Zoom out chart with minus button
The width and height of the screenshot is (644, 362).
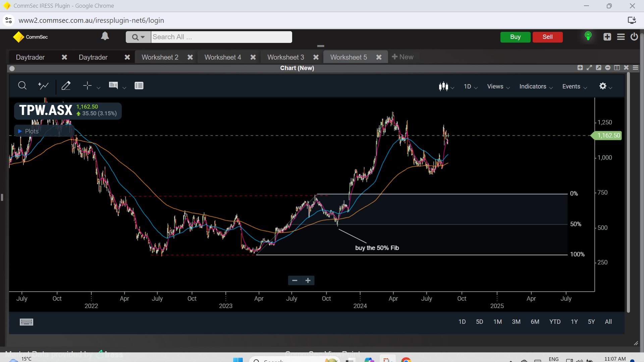(294, 281)
